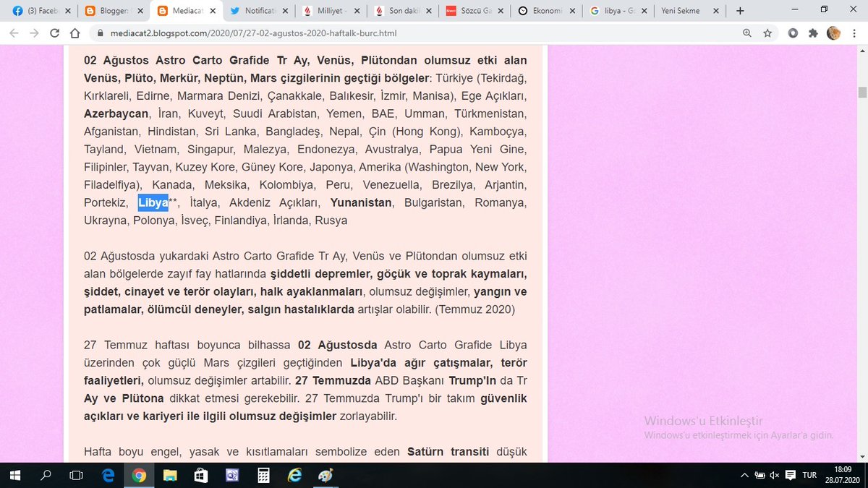Click the scrollbar down arrow
868x488 pixels.
862,458
